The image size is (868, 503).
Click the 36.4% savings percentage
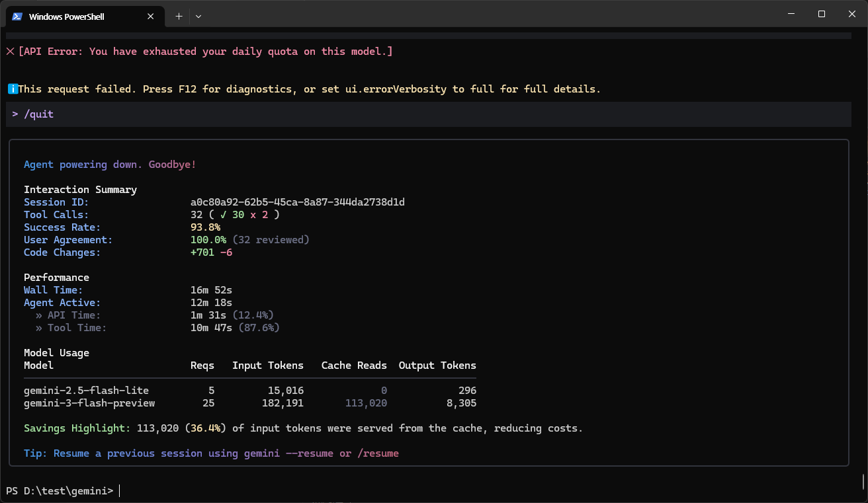tap(205, 428)
